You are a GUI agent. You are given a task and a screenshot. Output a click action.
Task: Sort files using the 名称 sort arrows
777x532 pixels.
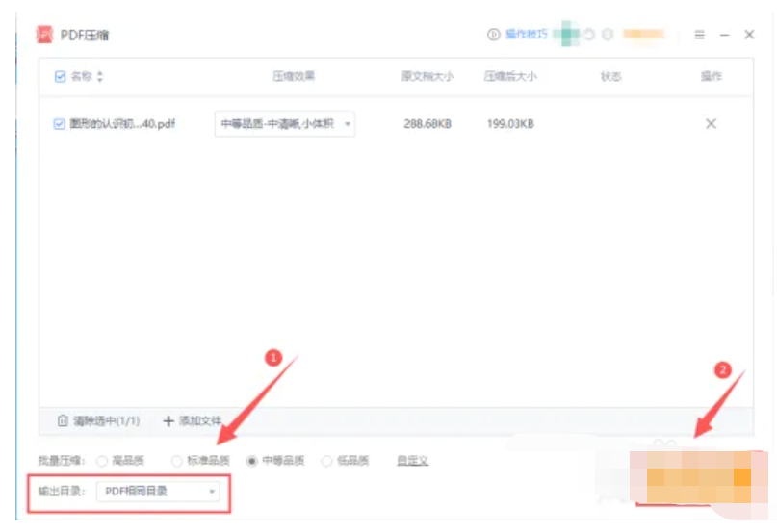coord(100,76)
